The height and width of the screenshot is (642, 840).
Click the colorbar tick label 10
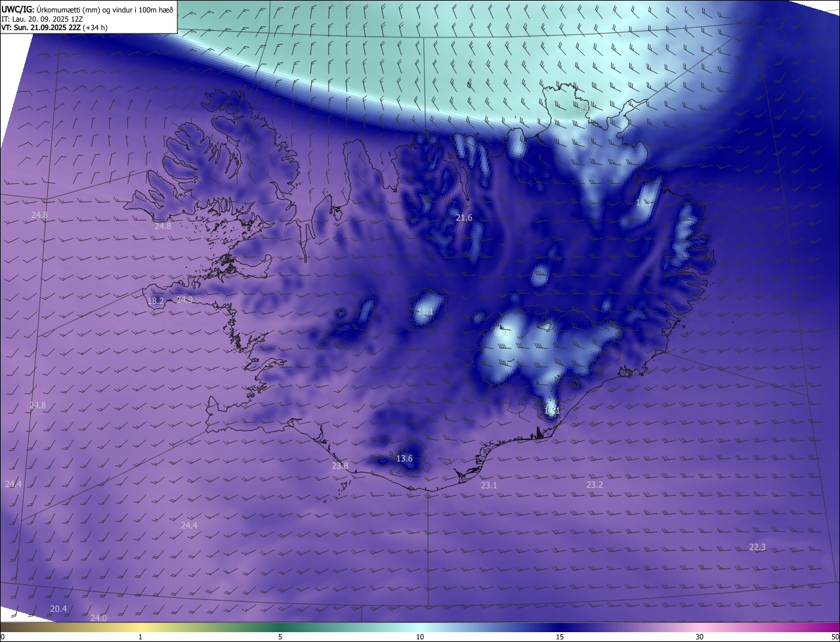pos(420,637)
